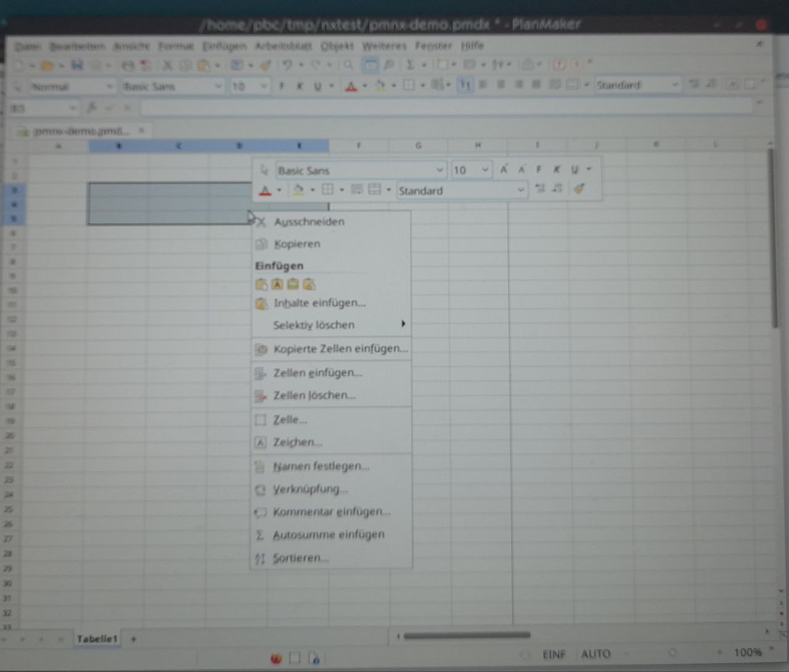
Task: Toggle italic K in main formatting toolbar
Action: pyautogui.click(x=300, y=86)
